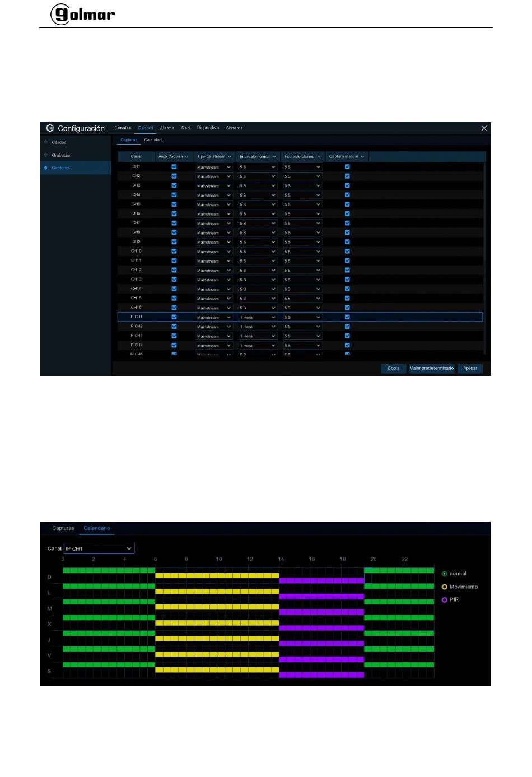Viewport: 532px width, 777px height.
Task: Click the IP CH1 row label
Action: click(x=136, y=317)
